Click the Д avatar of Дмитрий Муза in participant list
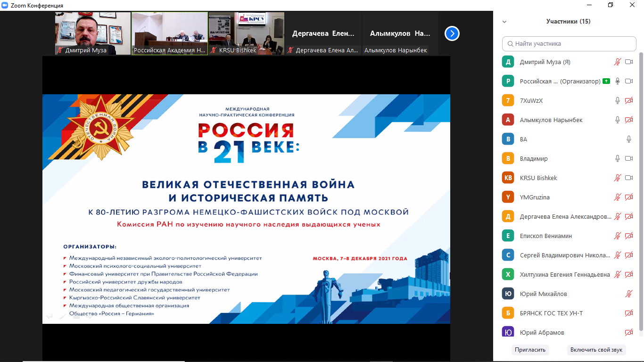This screenshot has width=644, height=362. coord(508,62)
